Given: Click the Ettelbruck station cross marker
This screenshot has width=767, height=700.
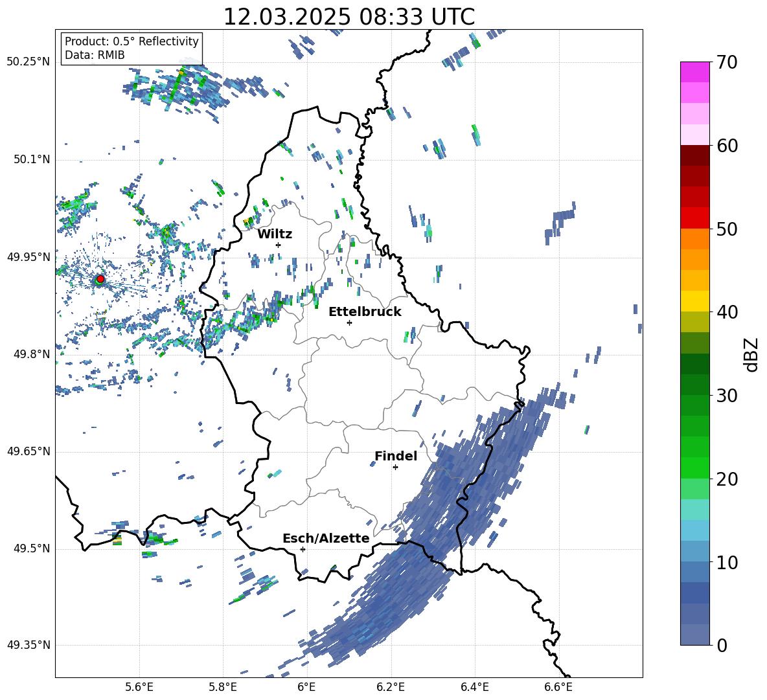Looking at the screenshot, I should pyautogui.click(x=349, y=322).
